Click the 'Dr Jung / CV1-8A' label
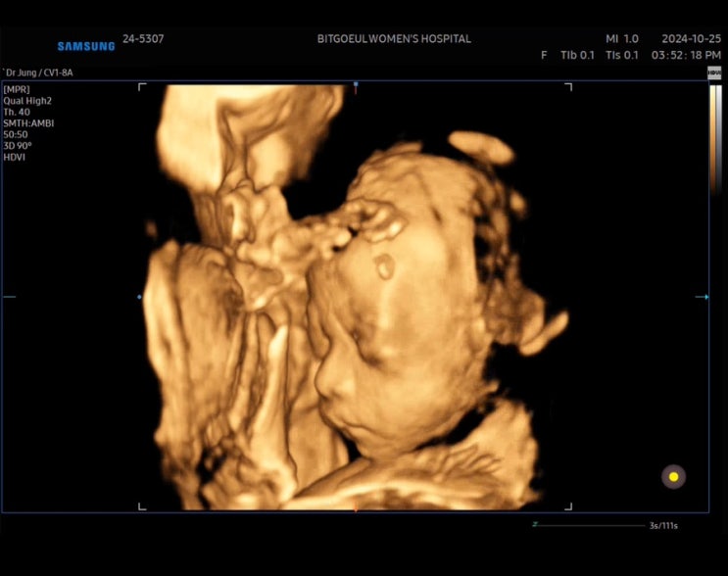Viewport: 728px width, 576px height. coord(37,72)
